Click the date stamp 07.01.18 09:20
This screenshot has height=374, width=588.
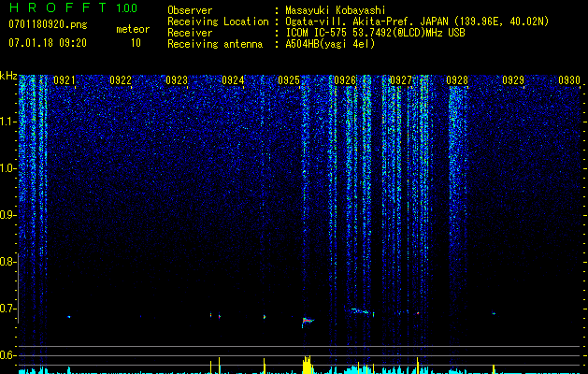pyautogui.click(x=48, y=43)
